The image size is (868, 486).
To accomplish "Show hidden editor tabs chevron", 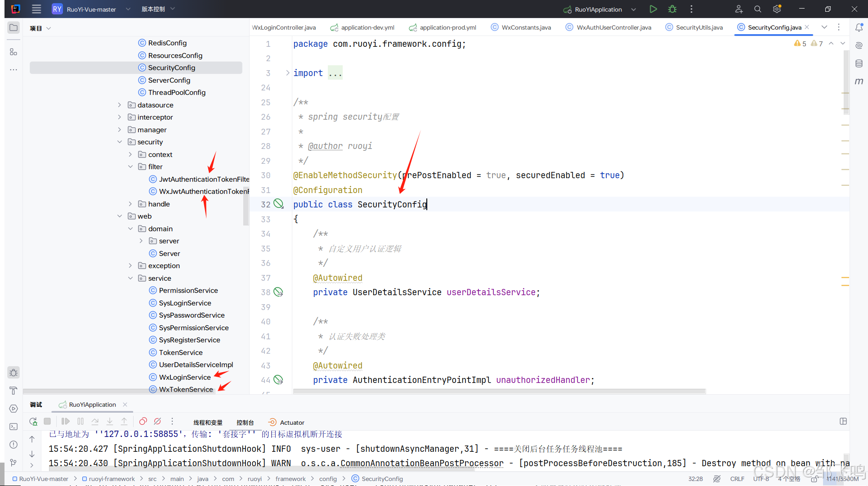I will [824, 27].
